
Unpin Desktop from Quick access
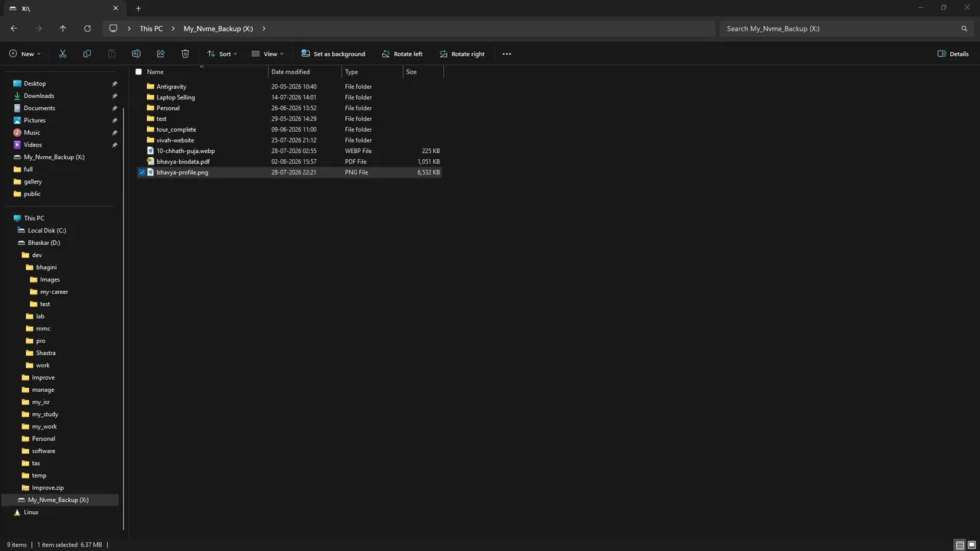pos(115,83)
